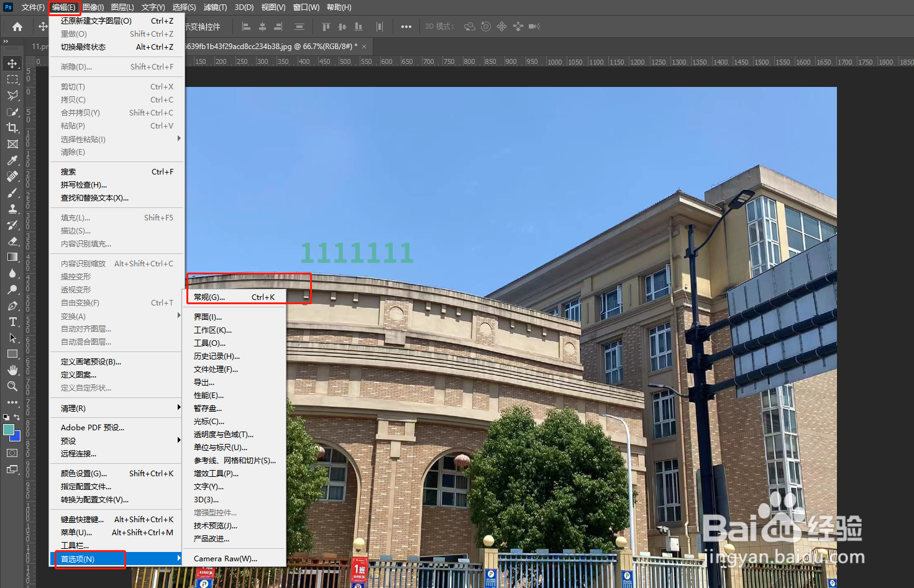Click 颜色设置(G)... menu entry
The height and width of the screenshot is (588, 914).
pos(117,473)
